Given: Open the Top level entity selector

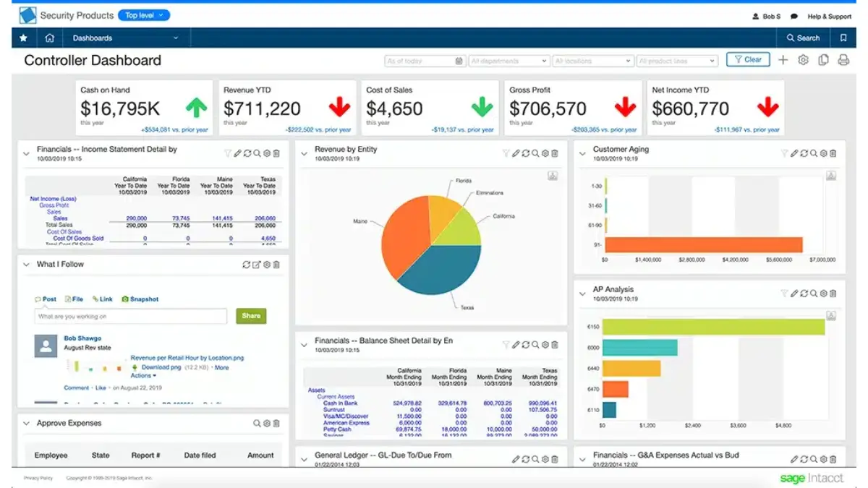Looking at the screenshot, I should click(143, 15).
